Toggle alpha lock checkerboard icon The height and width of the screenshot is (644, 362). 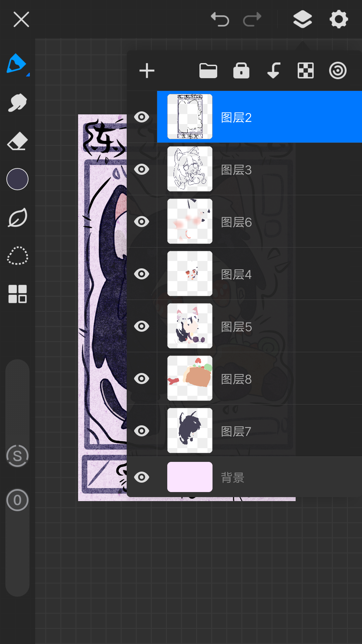306,71
